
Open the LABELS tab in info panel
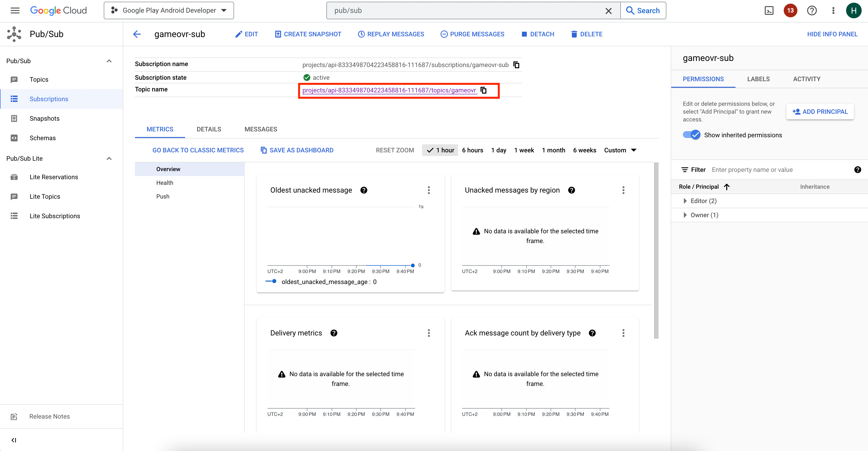758,79
